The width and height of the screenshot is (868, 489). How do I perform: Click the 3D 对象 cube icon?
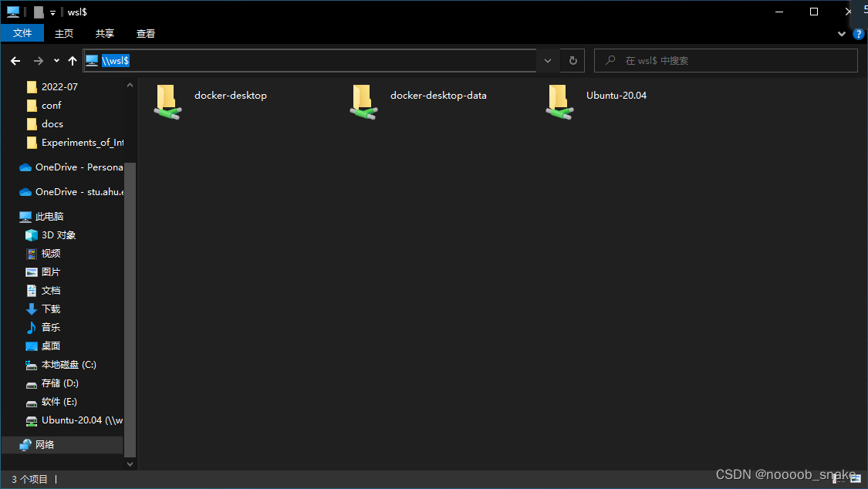(32, 235)
